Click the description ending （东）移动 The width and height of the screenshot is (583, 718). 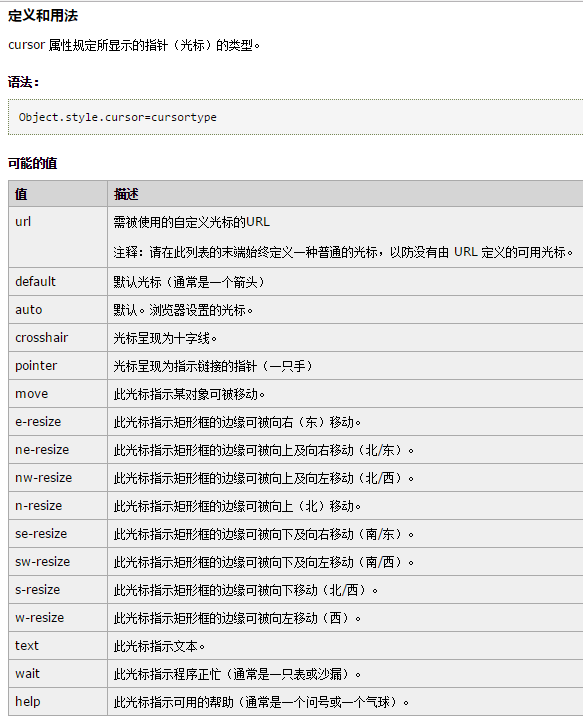[237, 422]
